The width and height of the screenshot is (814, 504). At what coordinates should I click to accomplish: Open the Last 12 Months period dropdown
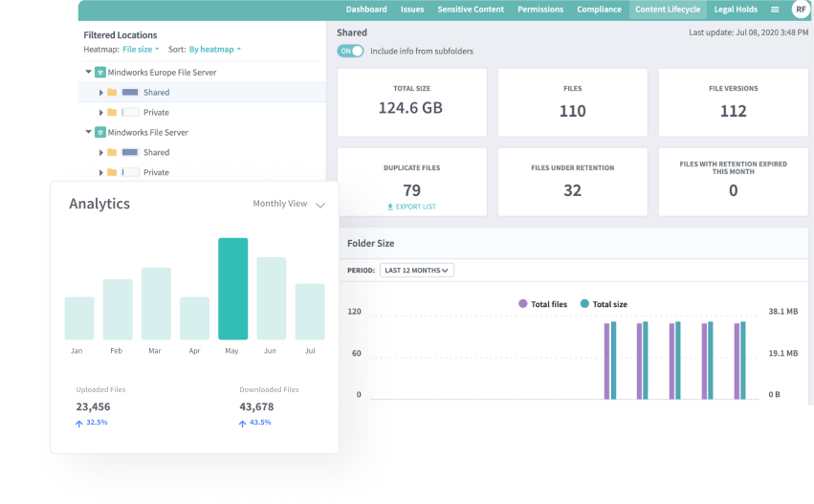(x=416, y=271)
